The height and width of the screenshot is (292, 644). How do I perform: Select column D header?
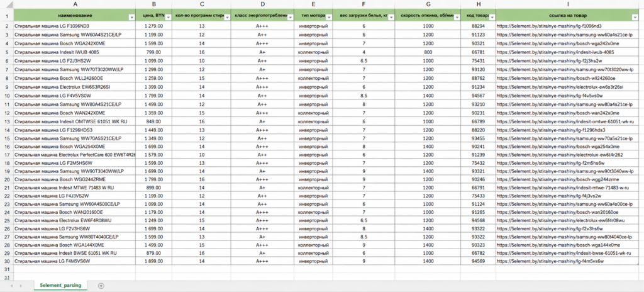click(x=262, y=4)
